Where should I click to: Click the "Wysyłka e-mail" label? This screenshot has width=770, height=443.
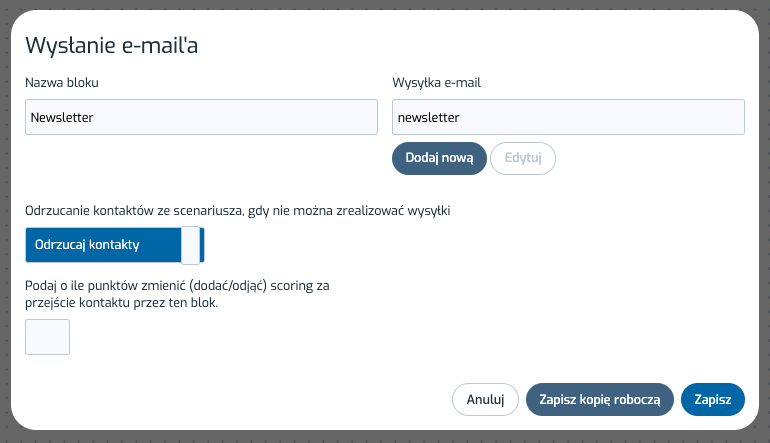tap(438, 82)
